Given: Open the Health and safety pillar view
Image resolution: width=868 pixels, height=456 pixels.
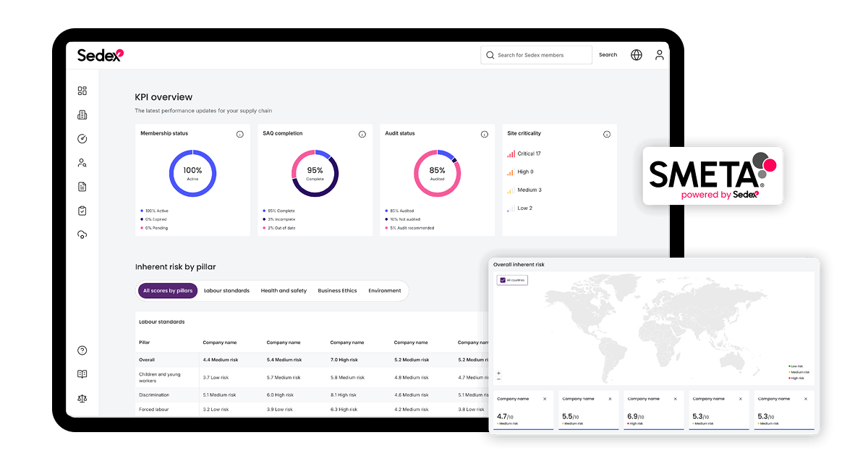Looking at the screenshot, I should tap(284, 290).
